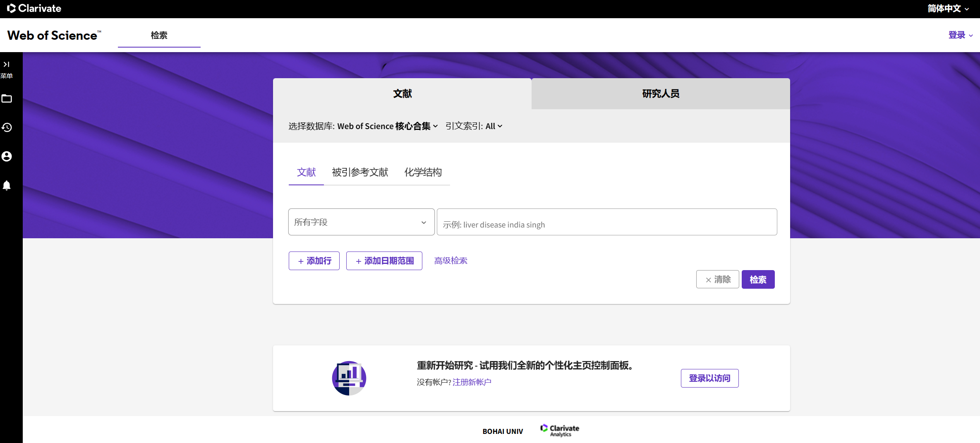Select the 被引参考文献 tab
The width and height of the screenshot is (980, 443).
359,172
